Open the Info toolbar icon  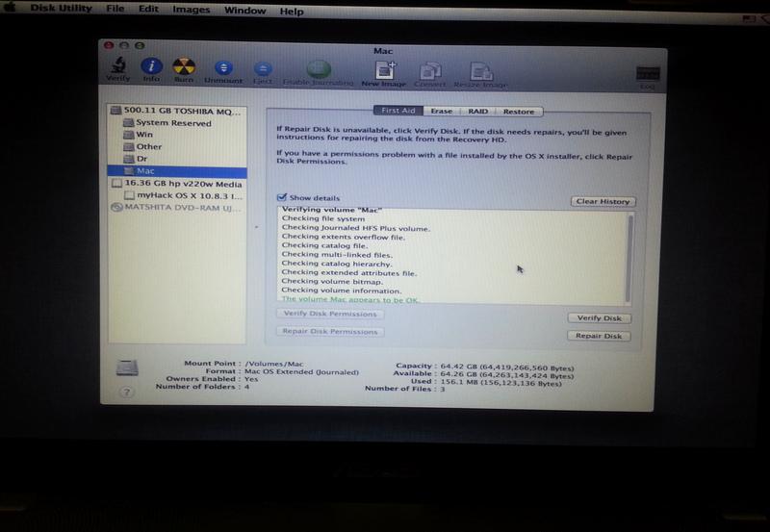(151, 69)
